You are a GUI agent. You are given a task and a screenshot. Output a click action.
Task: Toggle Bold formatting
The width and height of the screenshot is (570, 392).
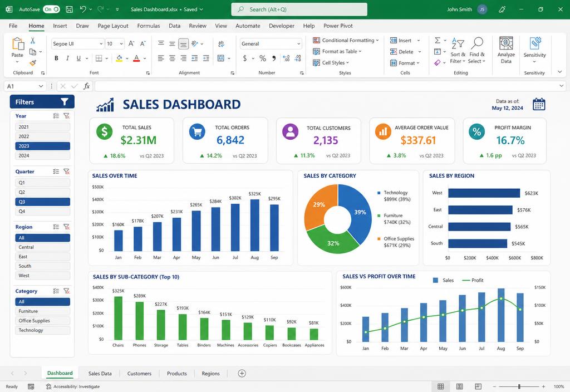[x=56, y=58]
